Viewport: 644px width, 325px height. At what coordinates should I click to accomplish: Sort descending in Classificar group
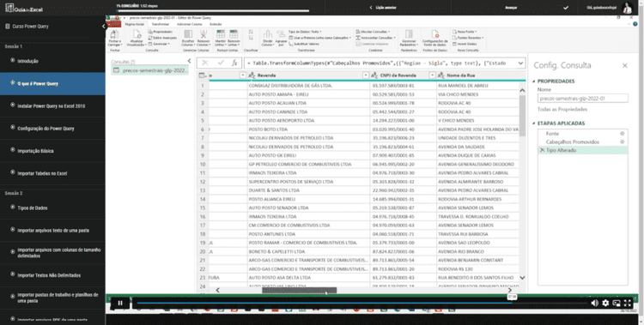click(251, 39)
